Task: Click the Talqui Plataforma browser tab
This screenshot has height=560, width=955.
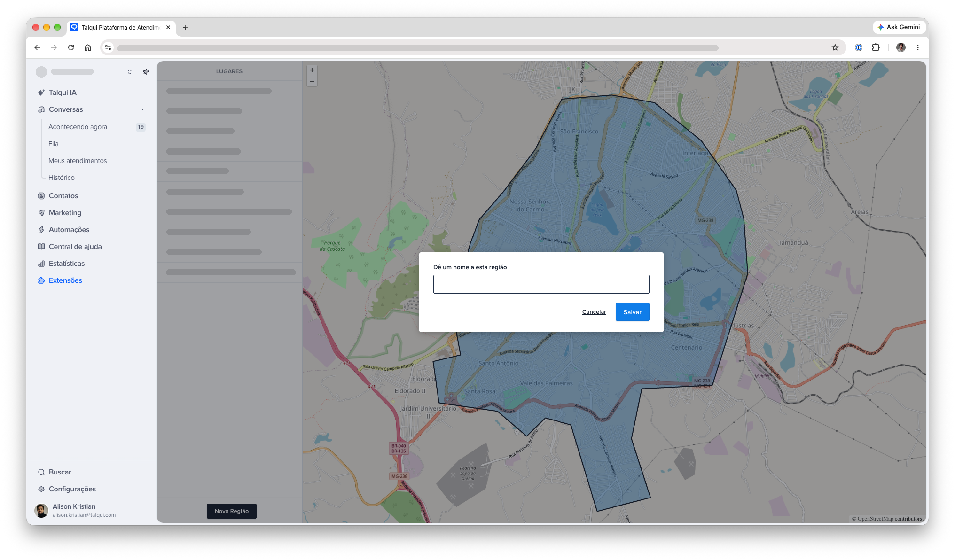Action: (121, 27)
